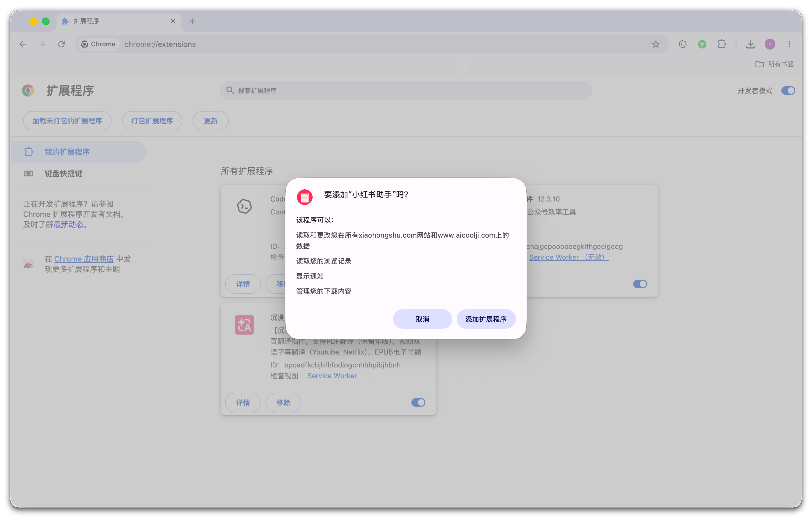The image size is (812, 521).
Task: Open the 最新动态 link
Action: [68, 224]
